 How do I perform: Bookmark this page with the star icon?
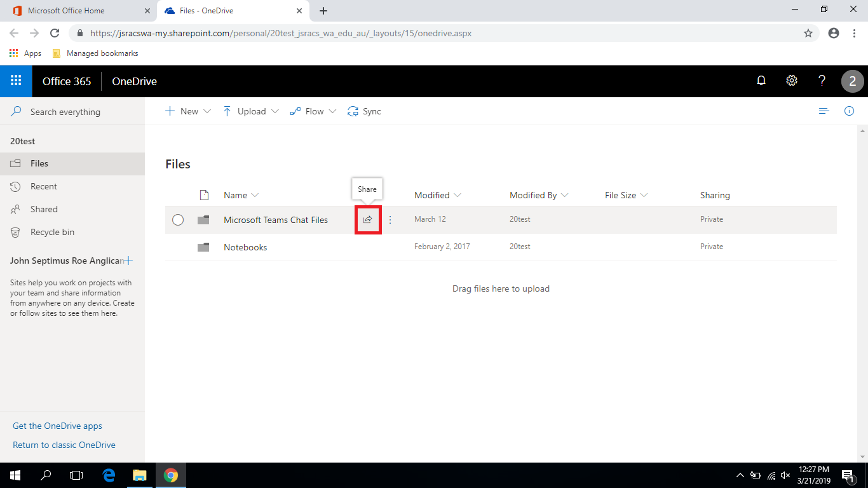pos(808,33)
